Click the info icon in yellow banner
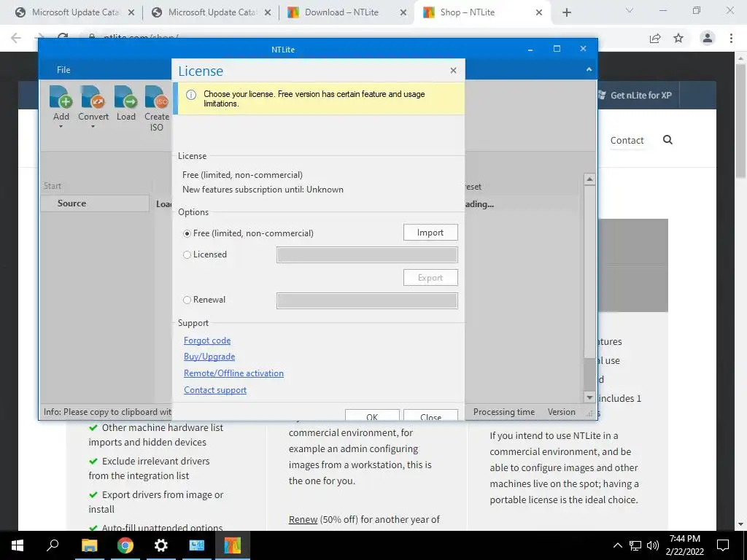 191,95
